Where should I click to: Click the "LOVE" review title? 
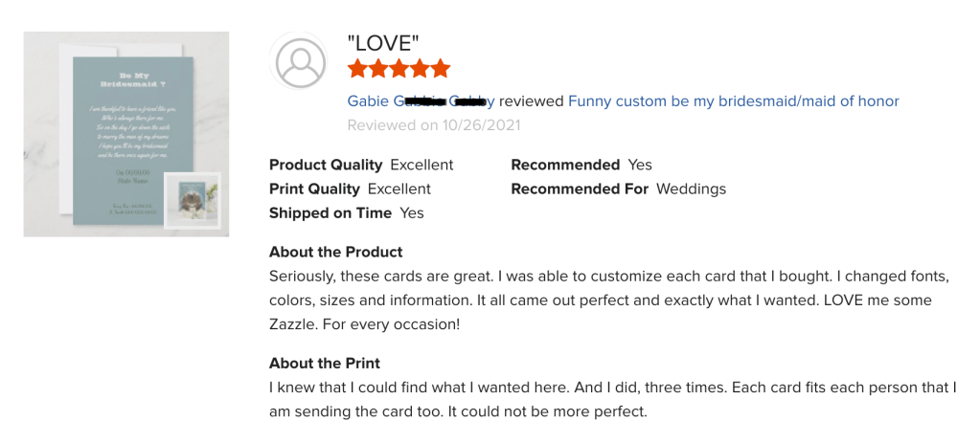(383, 43)
